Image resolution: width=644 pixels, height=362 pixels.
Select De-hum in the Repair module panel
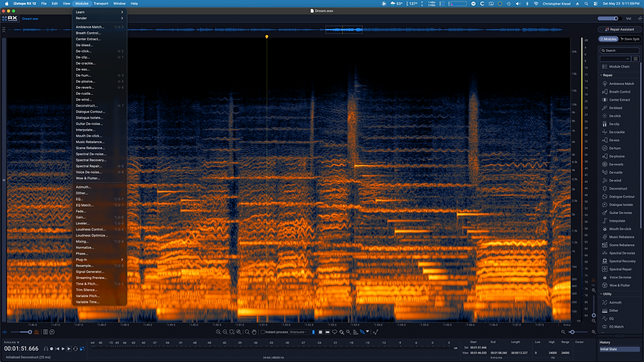[615, 148]
